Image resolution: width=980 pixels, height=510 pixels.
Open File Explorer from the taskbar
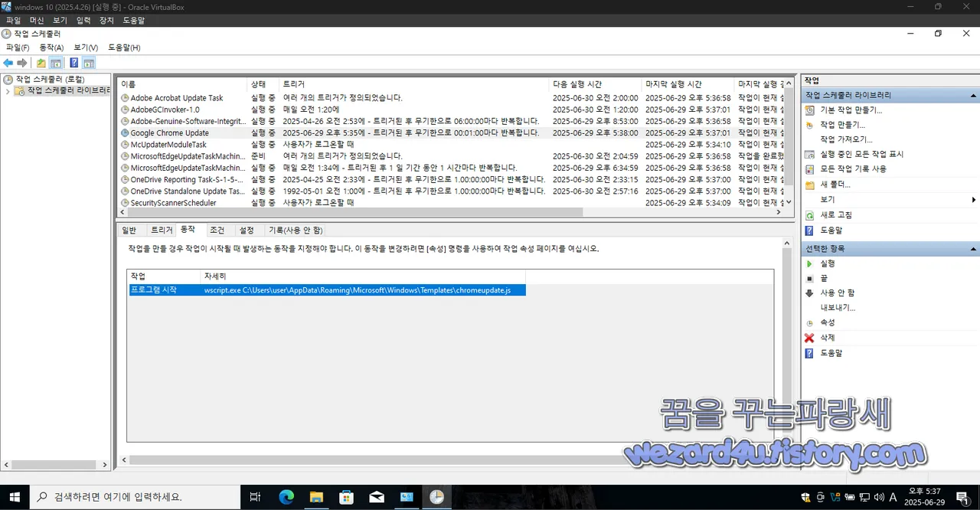tap(316, 497)
